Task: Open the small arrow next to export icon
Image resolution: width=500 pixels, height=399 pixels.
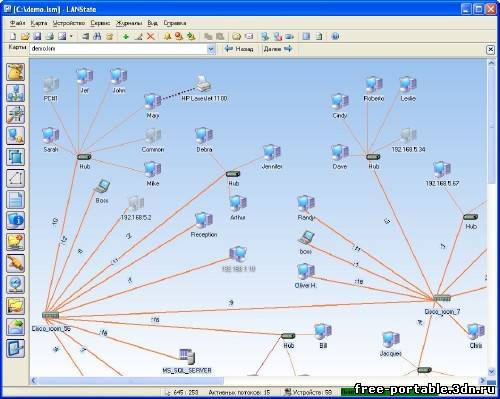Action: tap(71, 36)
